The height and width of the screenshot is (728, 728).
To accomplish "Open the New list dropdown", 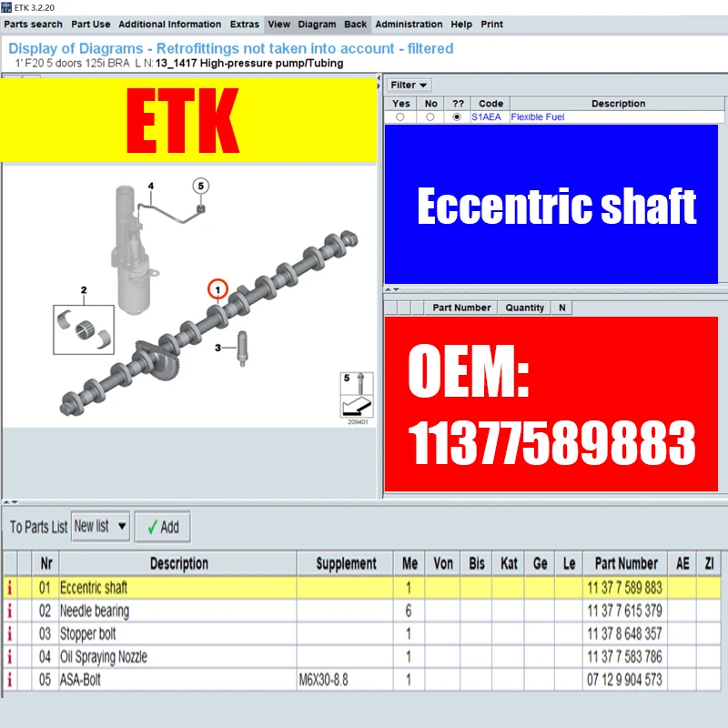I will point(100,527).
